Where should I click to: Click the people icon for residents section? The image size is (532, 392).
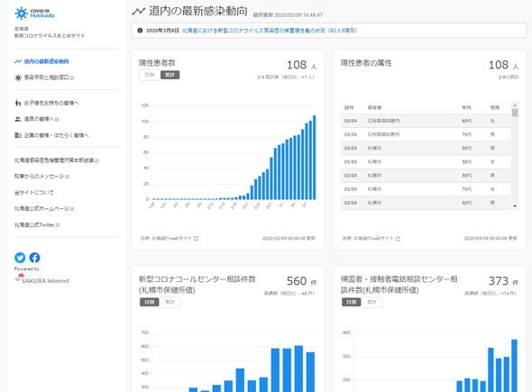[18, 119]
